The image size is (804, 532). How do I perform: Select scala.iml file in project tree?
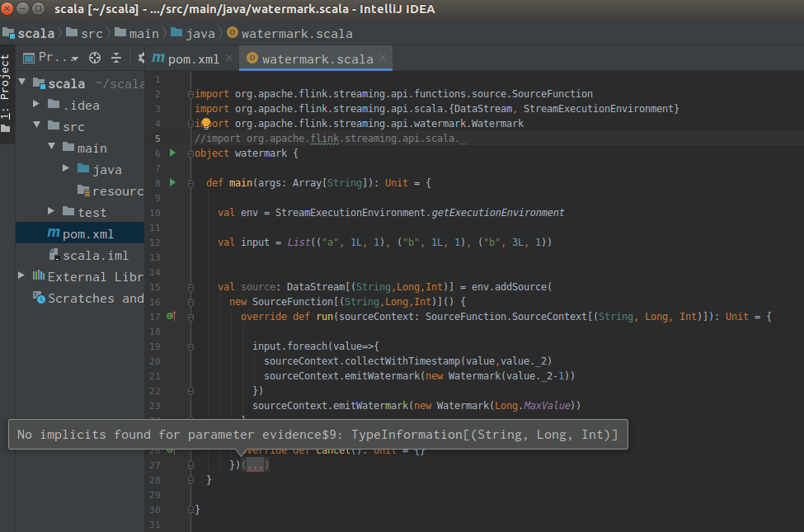[88, 256]
